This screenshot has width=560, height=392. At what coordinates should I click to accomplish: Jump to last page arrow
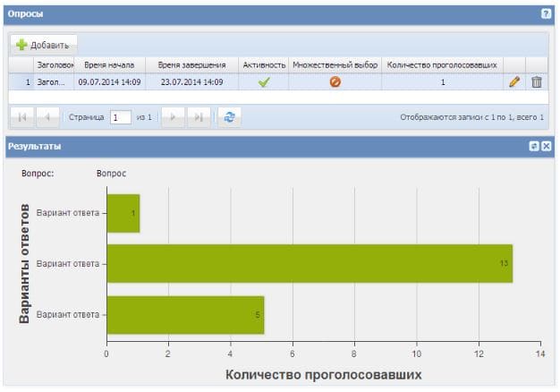click(200, 117)
